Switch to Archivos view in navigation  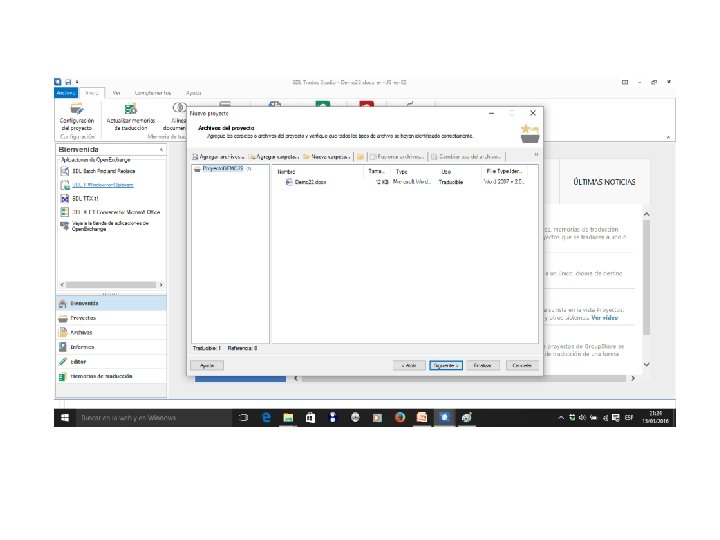pos(111,332)
